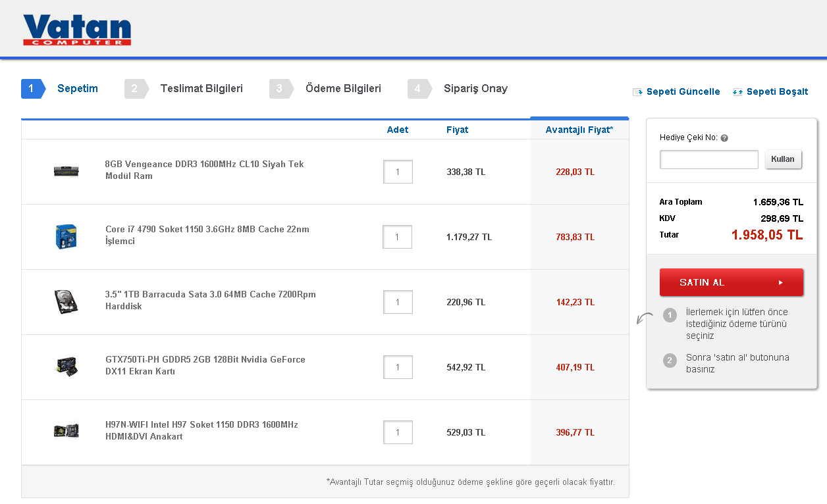Open the GTX750Ti graphics card thumbnail
This screenshot has width=827, height=504.
click(x=67, y=366)
